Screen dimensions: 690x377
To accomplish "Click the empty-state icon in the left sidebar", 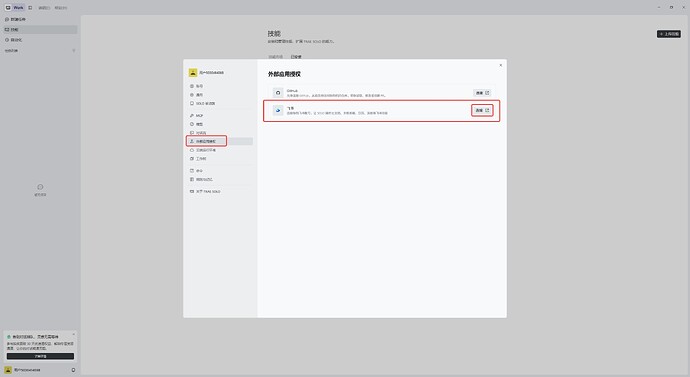I will pos(40,187).
